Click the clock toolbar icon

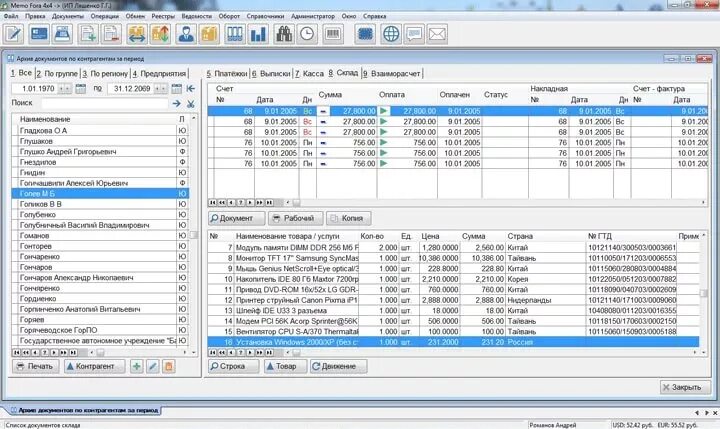(x=307, y=34)
